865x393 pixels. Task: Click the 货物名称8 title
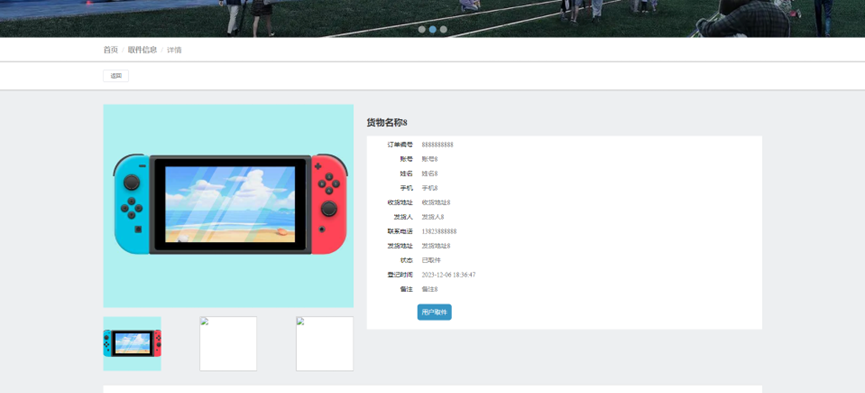[387, 123]
